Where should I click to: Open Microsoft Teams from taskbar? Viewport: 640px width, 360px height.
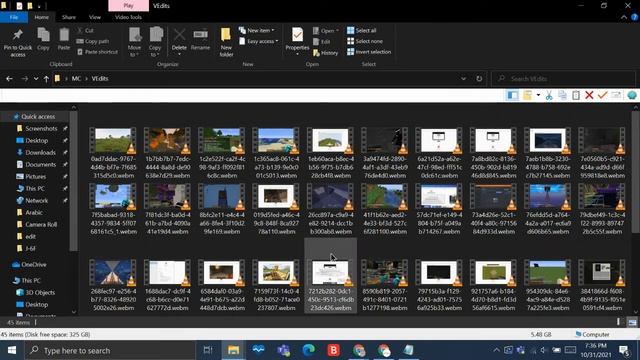click(283, 350)
